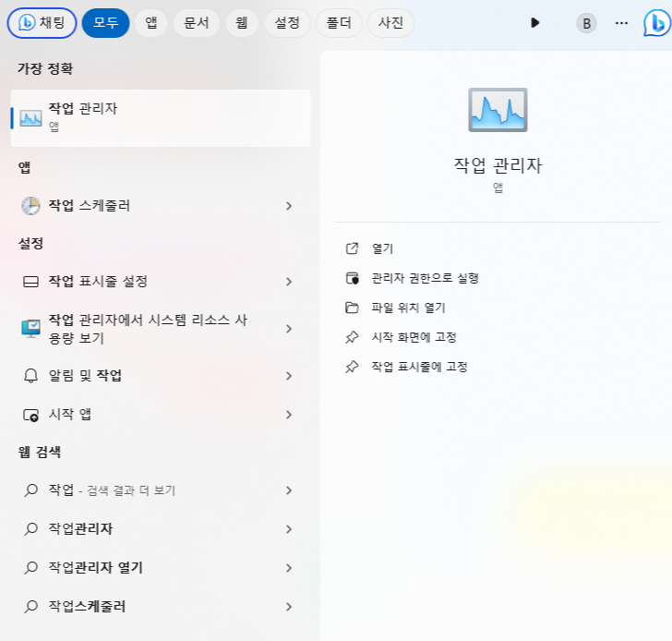
Task: Switch to the 설정 filter tab
Action: [287, 23]
